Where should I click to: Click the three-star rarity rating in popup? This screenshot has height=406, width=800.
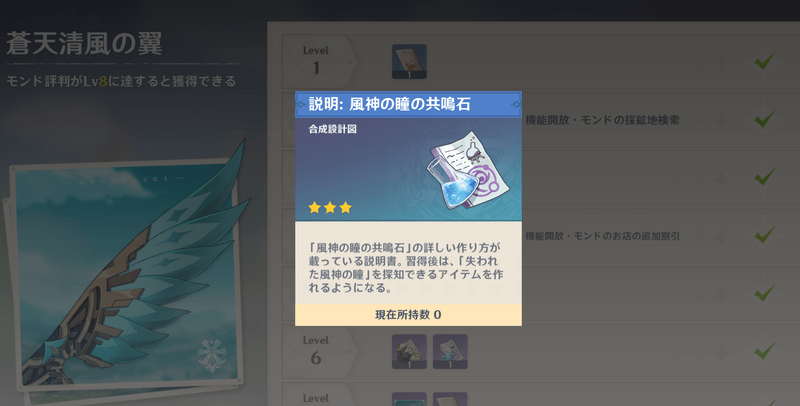tap(330, 207)
